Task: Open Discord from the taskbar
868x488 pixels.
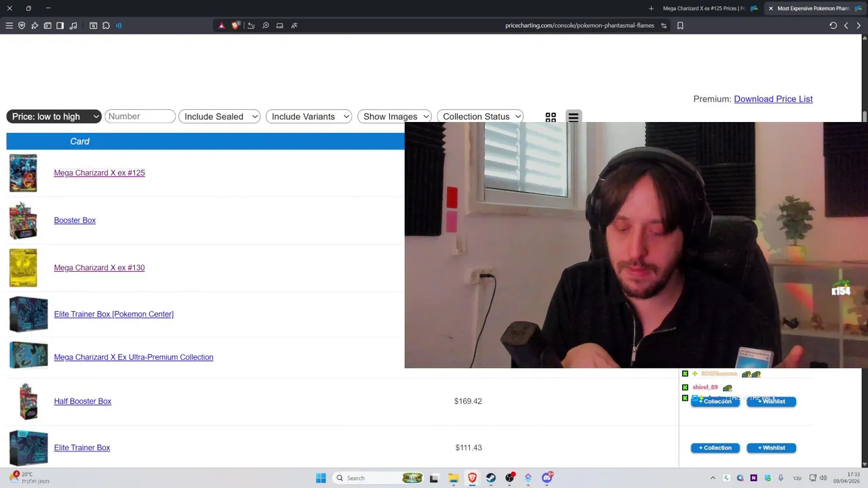Action: [x=547, y=478]
